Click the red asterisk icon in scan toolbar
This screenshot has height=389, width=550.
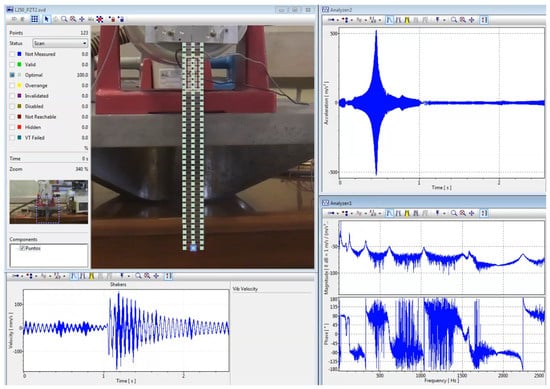100,19
